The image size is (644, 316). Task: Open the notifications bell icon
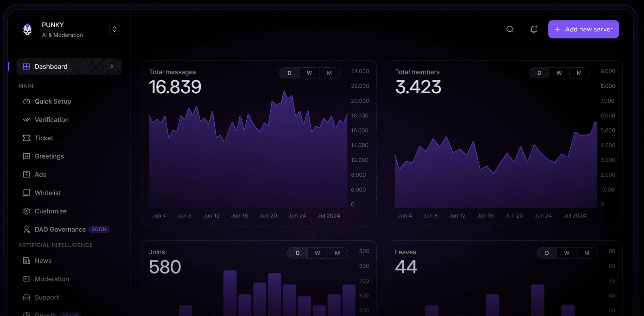pos(533,29)
